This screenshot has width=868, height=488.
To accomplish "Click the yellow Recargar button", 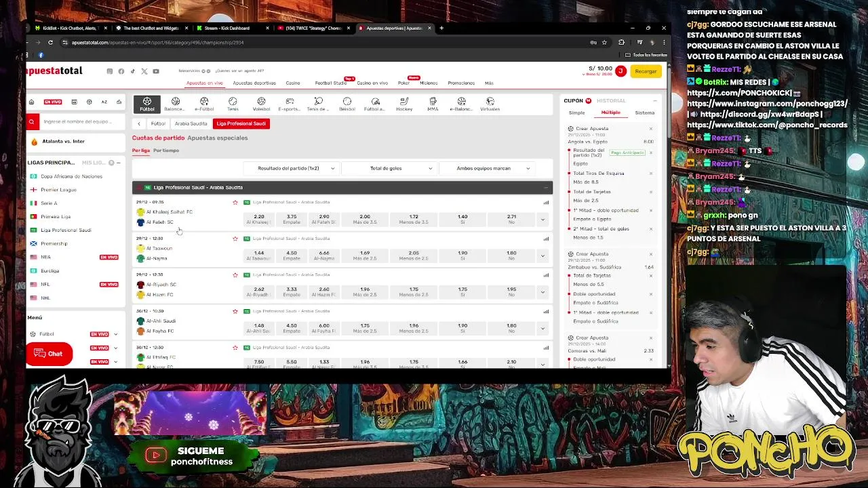I will 646,70.
